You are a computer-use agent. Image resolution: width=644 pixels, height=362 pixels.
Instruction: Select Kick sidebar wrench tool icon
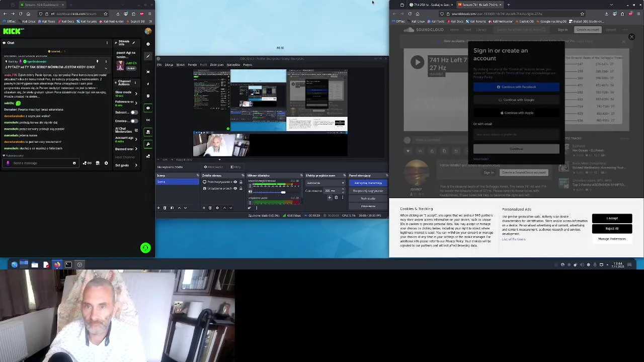point(148,144)
